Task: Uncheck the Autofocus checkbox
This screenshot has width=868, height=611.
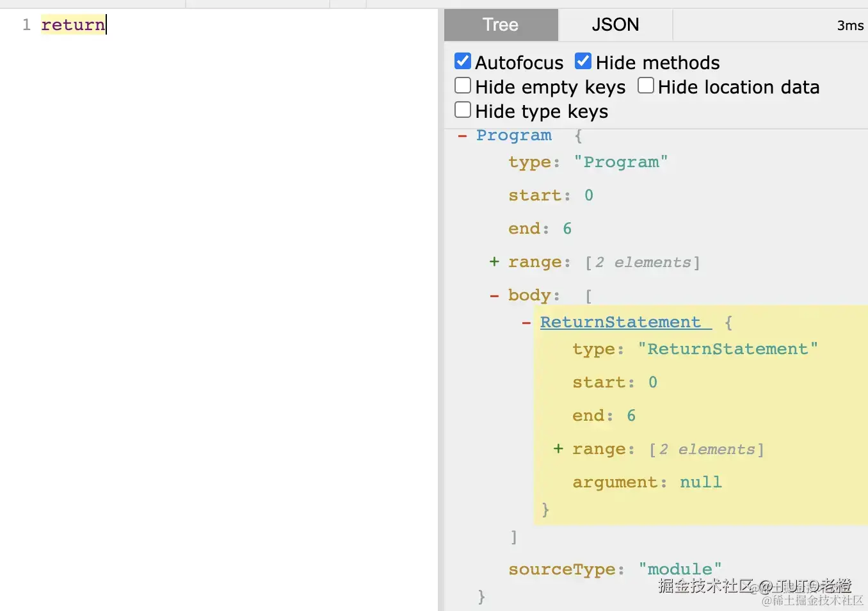Action: click(x=463, y=61)
